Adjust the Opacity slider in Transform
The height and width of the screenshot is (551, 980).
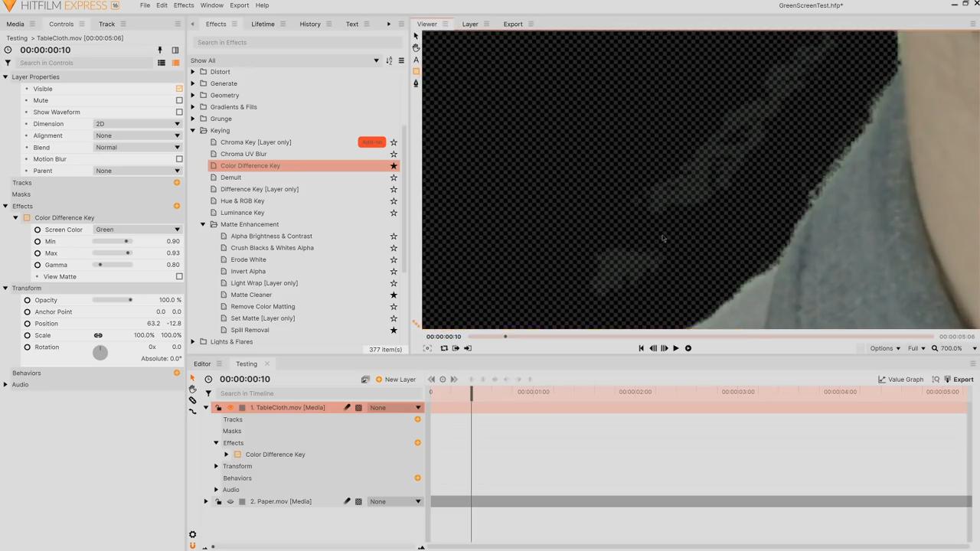coord(112,300)
